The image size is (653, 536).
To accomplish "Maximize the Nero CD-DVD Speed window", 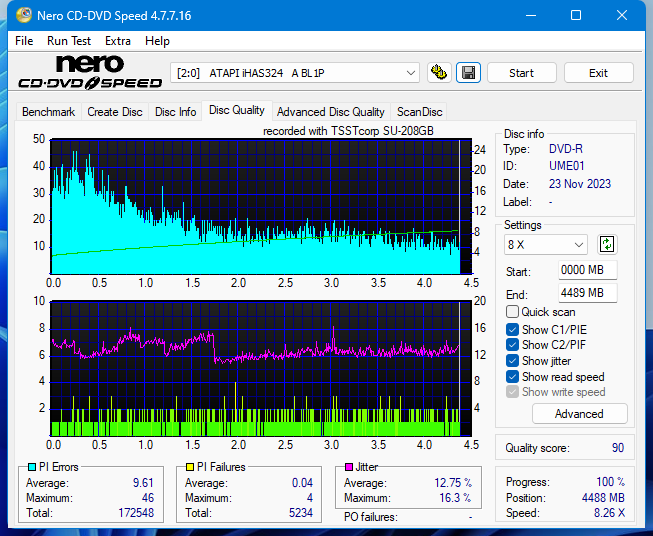I will [576, 15].
